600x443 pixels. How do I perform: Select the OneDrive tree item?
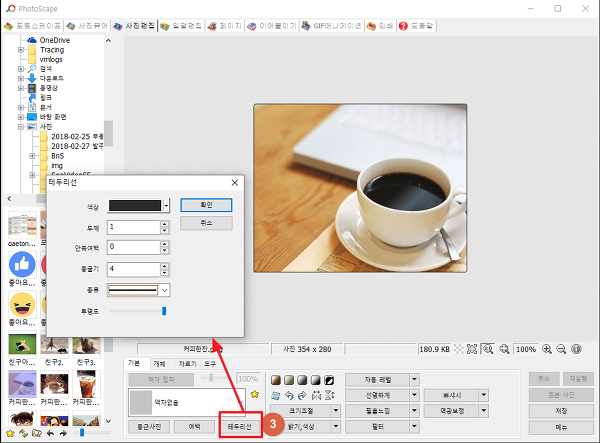click(55, 40)
